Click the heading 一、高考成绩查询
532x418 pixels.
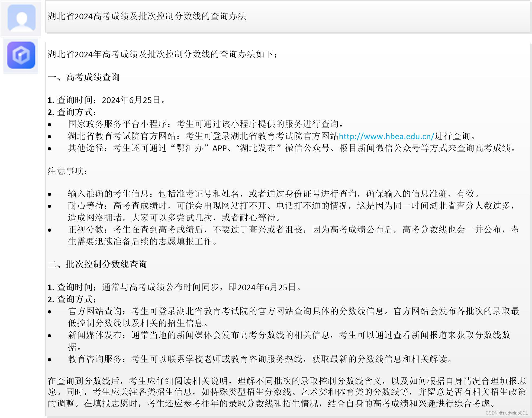click(84, 77)
